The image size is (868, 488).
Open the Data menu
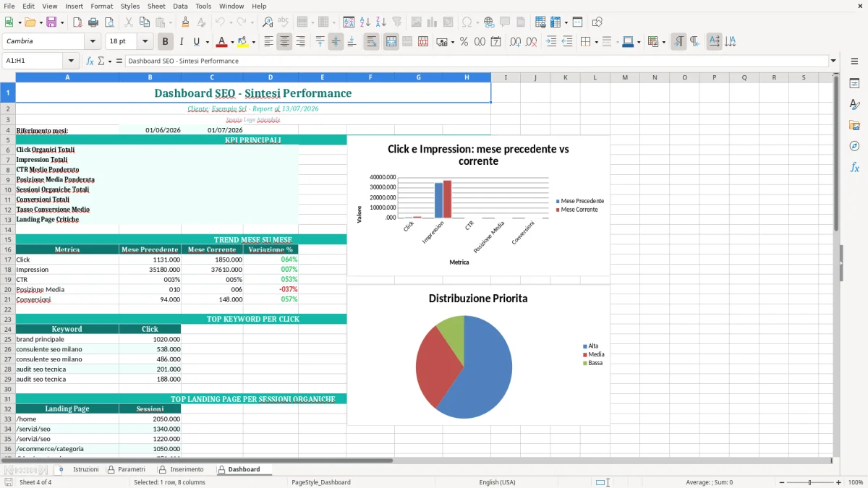180,6
